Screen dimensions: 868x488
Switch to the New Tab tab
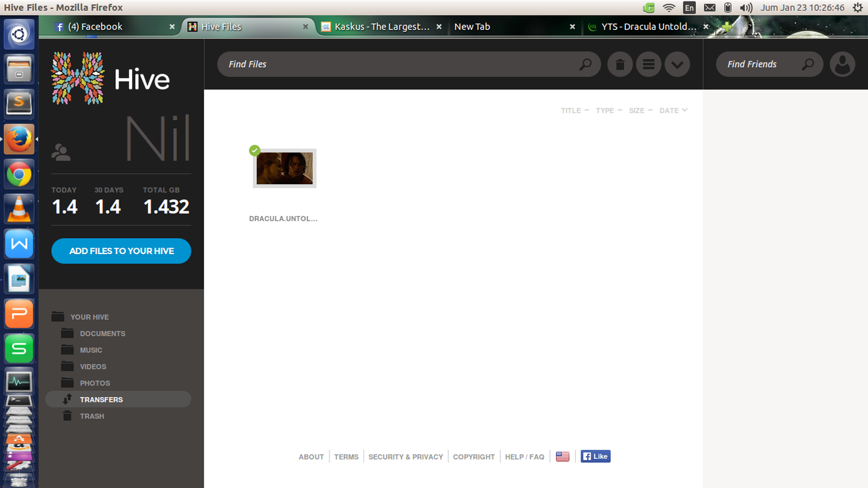[x=514, y=26]
